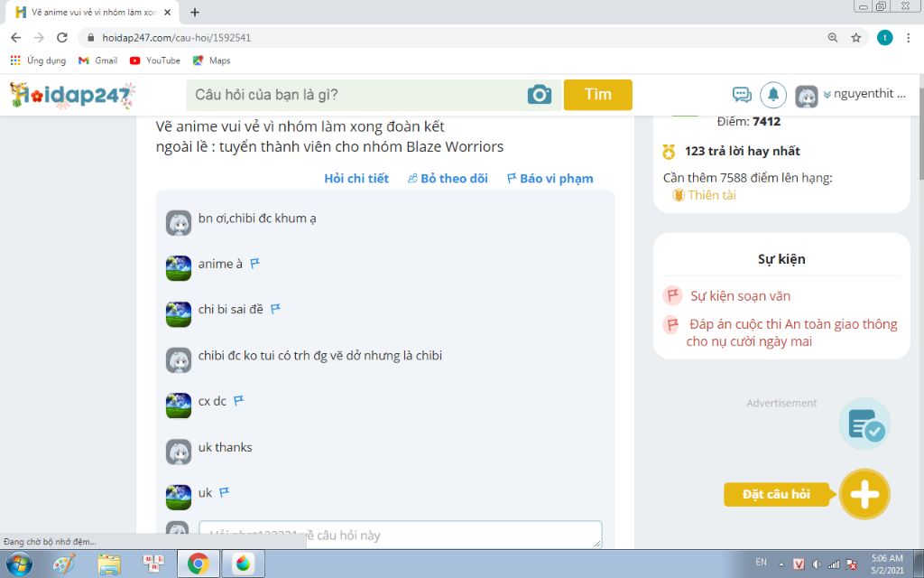The image size is (924, 578).
Task: Click into the comment text box at the bottom
Action: [x=400, y=535]
